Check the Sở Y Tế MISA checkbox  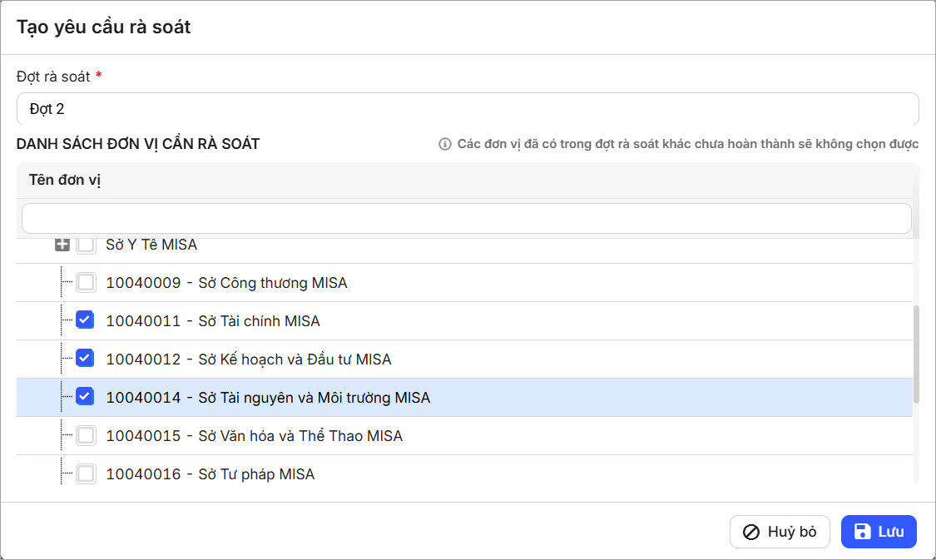point(86,245)
